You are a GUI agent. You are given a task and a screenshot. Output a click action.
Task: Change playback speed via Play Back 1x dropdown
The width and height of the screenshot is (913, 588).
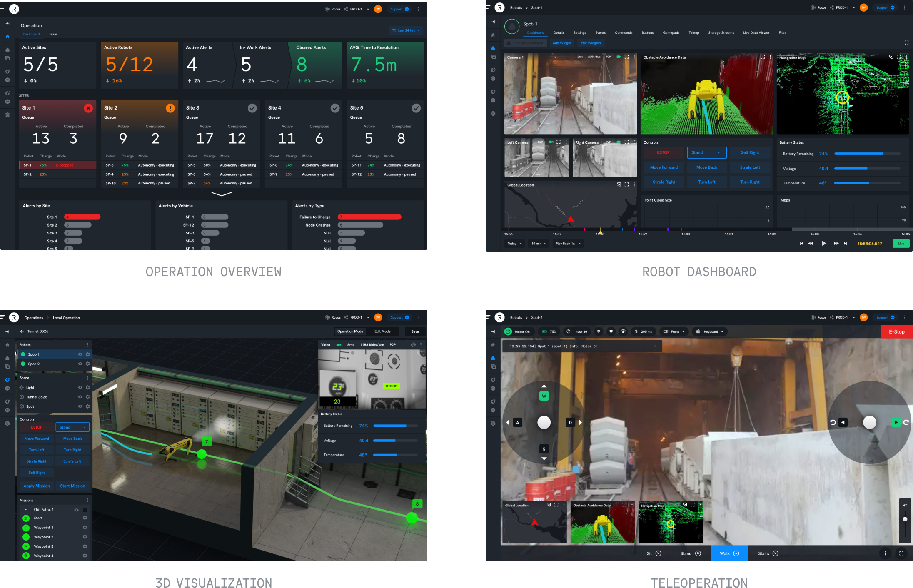[568, 244]
